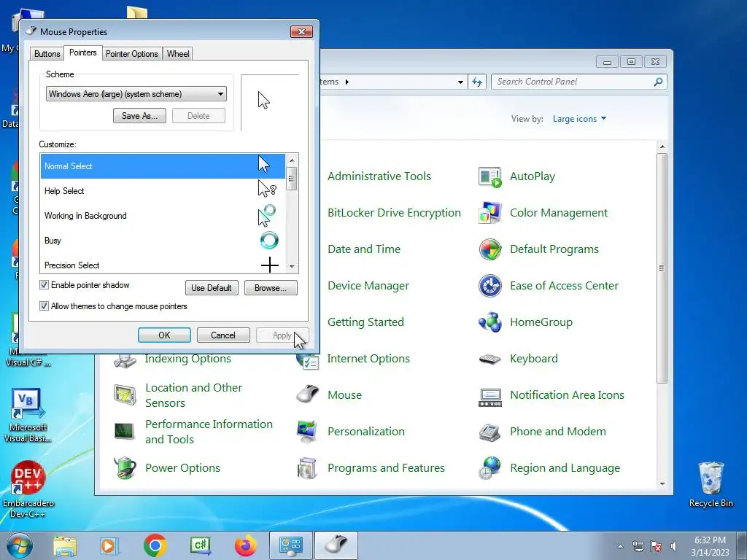This screenshot has width=747, height=560.
Task: Switch to the Pointer Options tab
Action: coord(131,54)
